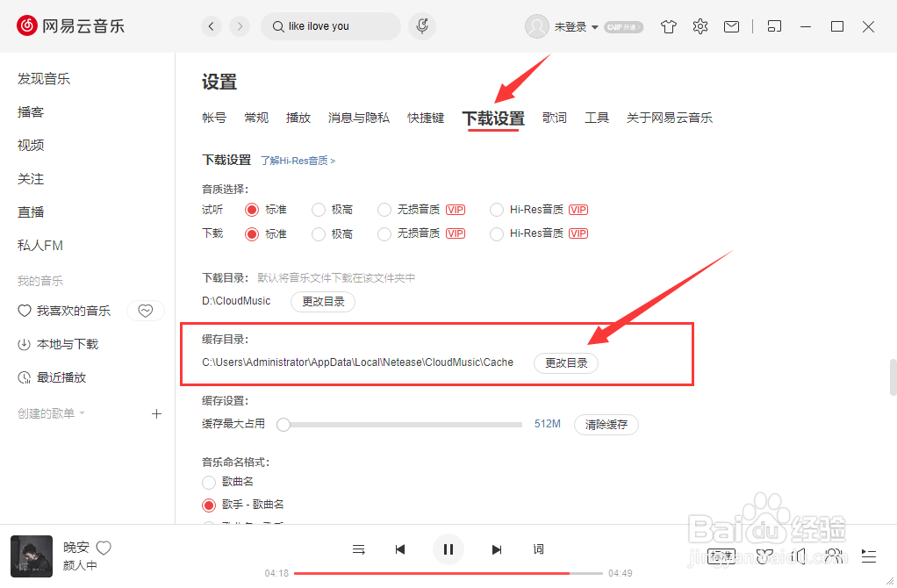Open the playlist queue icon
The image size is (897, 588).
[868, 556]
